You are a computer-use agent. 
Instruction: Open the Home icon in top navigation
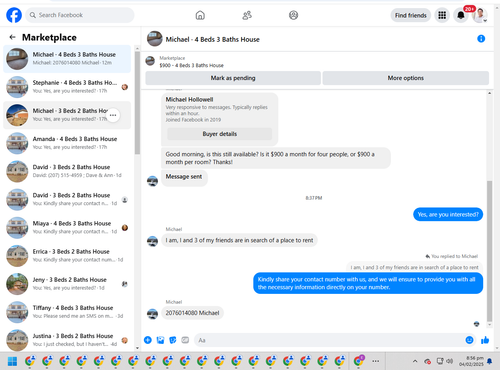pos(200,15)
